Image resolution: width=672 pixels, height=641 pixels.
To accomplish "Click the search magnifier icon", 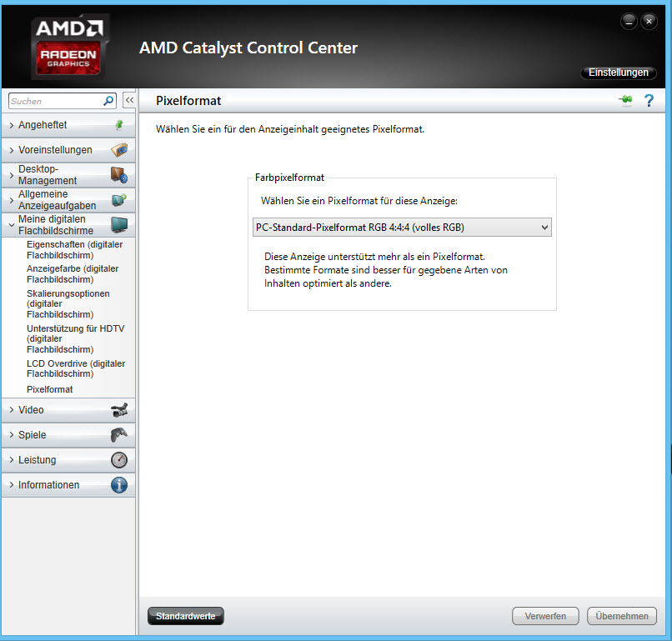I will tap(108, 101).
